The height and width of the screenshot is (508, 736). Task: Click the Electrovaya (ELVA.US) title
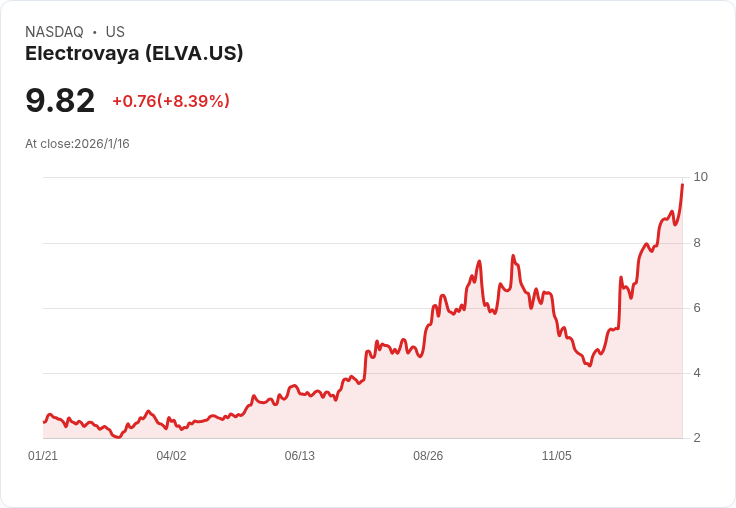click(134, 54)
